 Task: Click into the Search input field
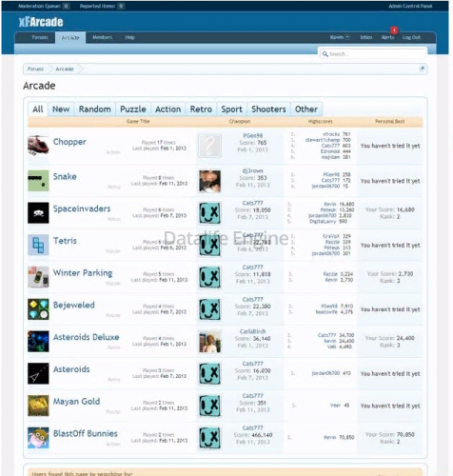(x=373, y=54)
